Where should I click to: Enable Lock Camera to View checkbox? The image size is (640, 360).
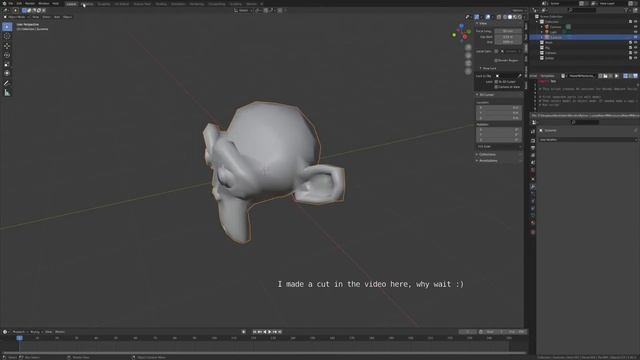point(496,87)
